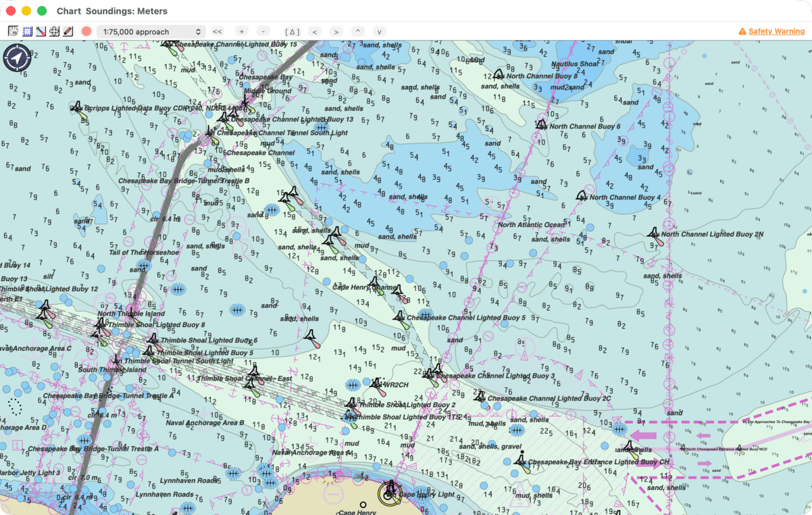The image size is (812, 515).
Task: Zoom out with the - button
Action: pos(263,32)
